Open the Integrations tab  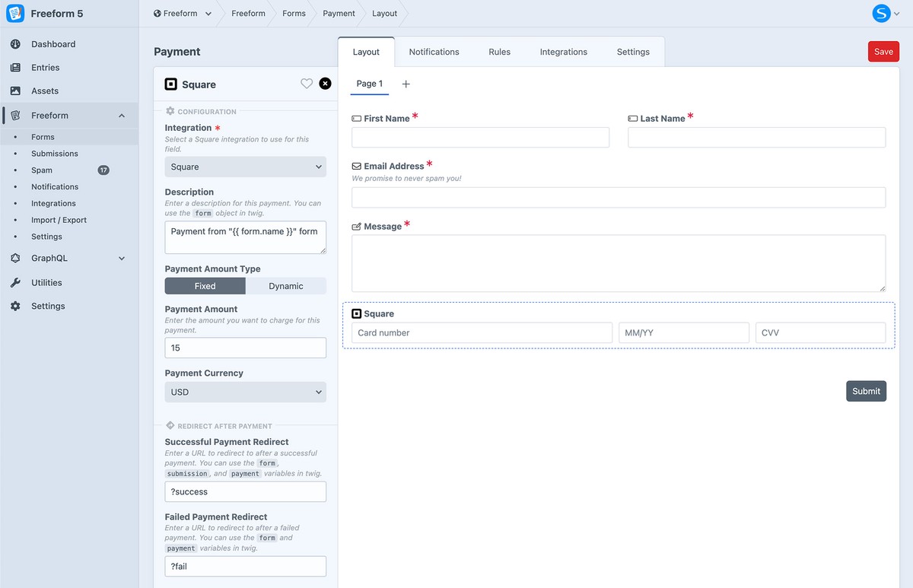tap(563, 52)
